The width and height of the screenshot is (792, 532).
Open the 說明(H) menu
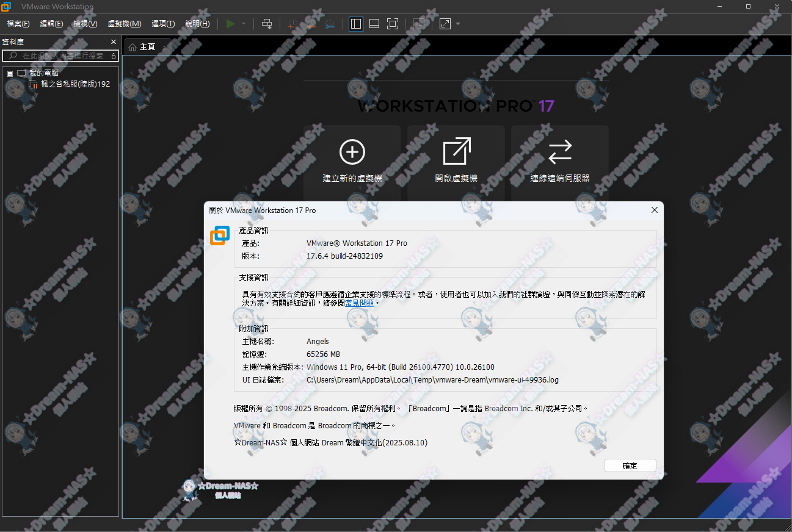(197, 24)
